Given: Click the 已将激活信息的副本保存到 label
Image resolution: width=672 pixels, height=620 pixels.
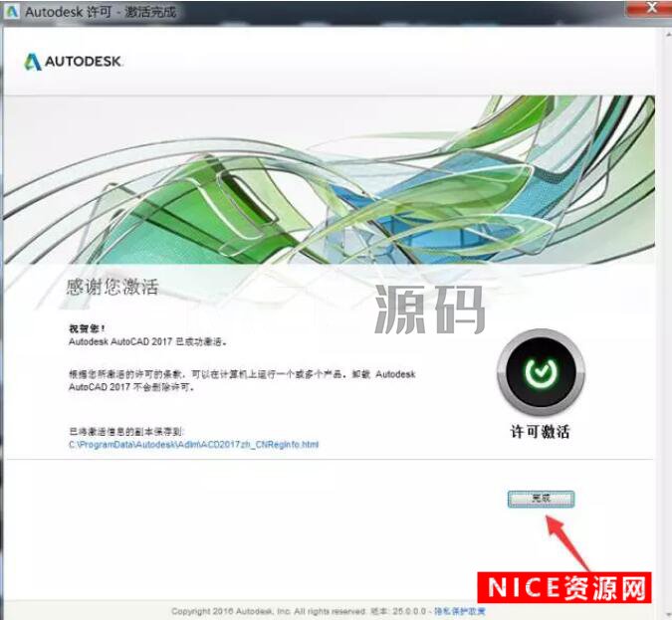Looking at the screenshot, I should click(x=126, y=431).
